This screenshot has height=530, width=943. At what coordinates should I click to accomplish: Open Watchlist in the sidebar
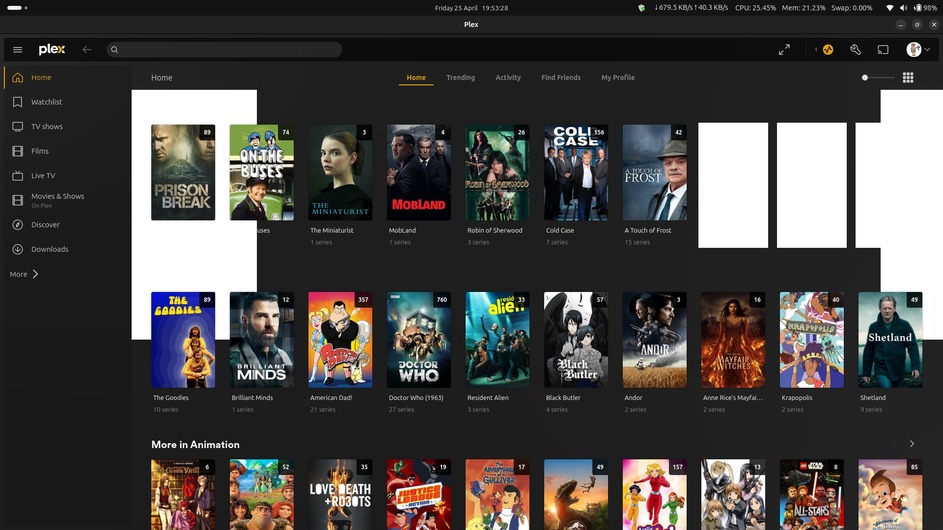tap(67, 102)
